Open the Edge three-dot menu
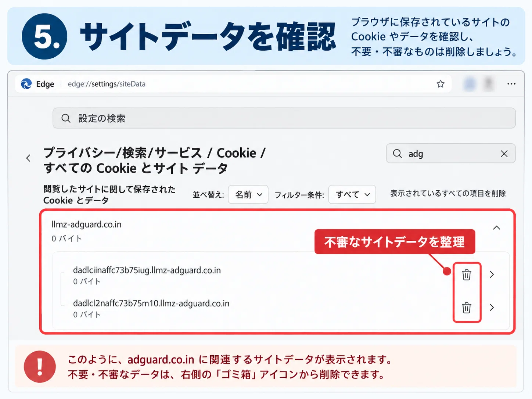The image size is (532, 399). pyautogui.click(x=511, y=84)
